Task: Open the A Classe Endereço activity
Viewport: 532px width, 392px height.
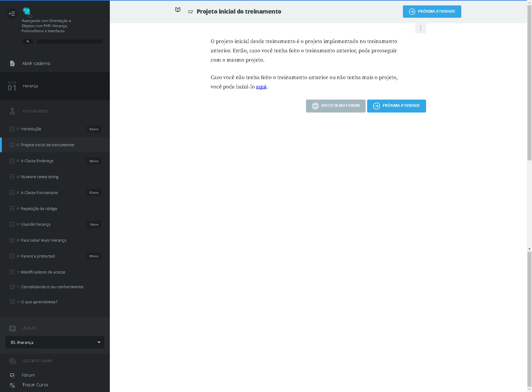Action: 37,161
